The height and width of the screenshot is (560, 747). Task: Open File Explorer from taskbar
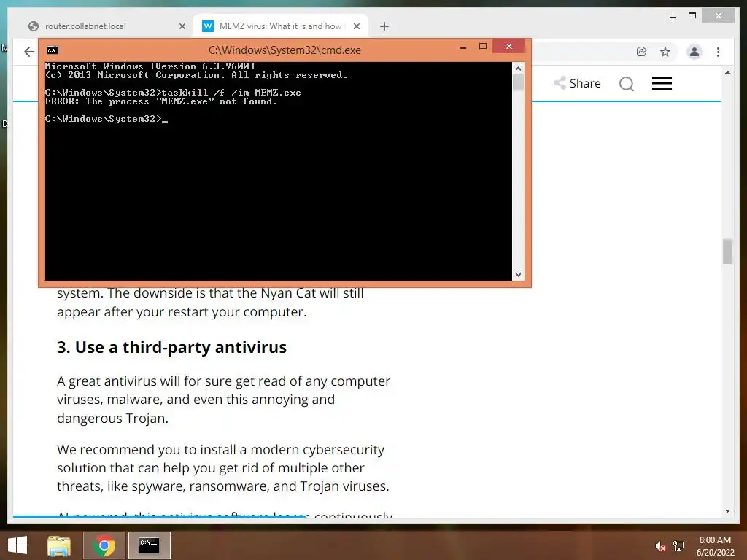pyautogui.click(x=59, y=545)
